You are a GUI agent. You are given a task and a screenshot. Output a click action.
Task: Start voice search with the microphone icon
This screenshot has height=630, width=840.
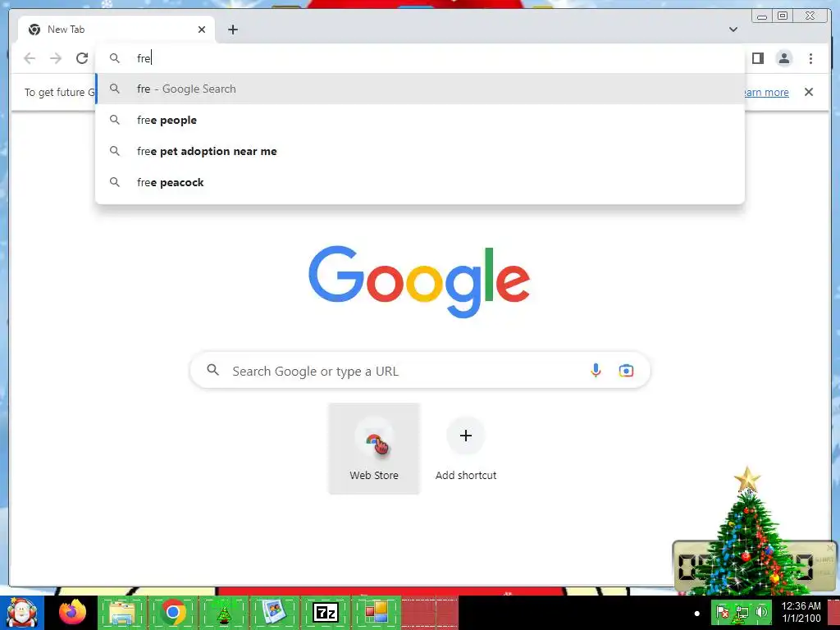(596, 370)
